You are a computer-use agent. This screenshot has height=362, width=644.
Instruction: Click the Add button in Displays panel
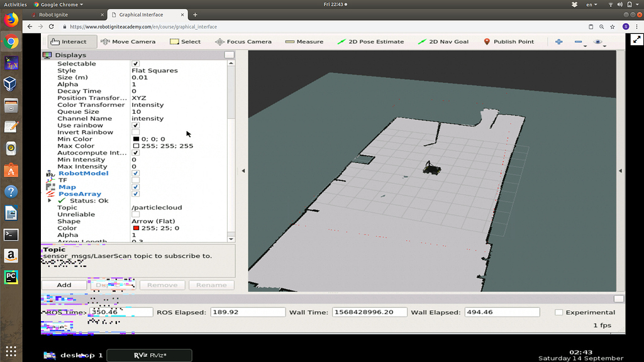pos(64,285)
